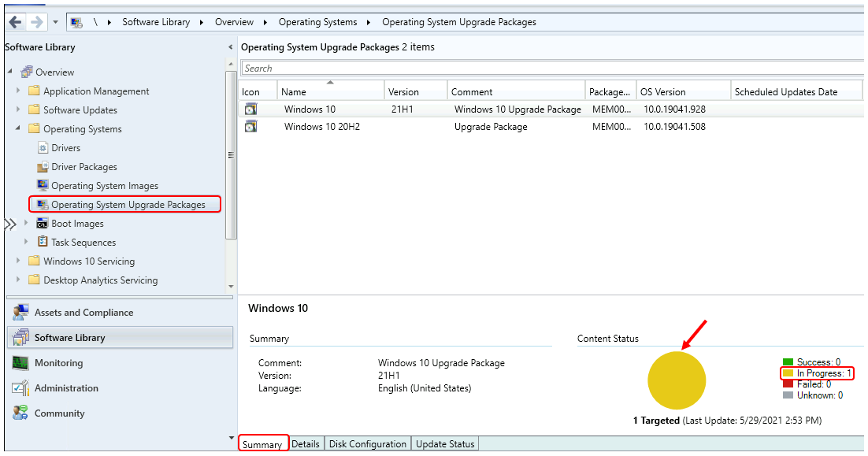
Task: Sort list by Icon column header
Action: click(258, 92)
